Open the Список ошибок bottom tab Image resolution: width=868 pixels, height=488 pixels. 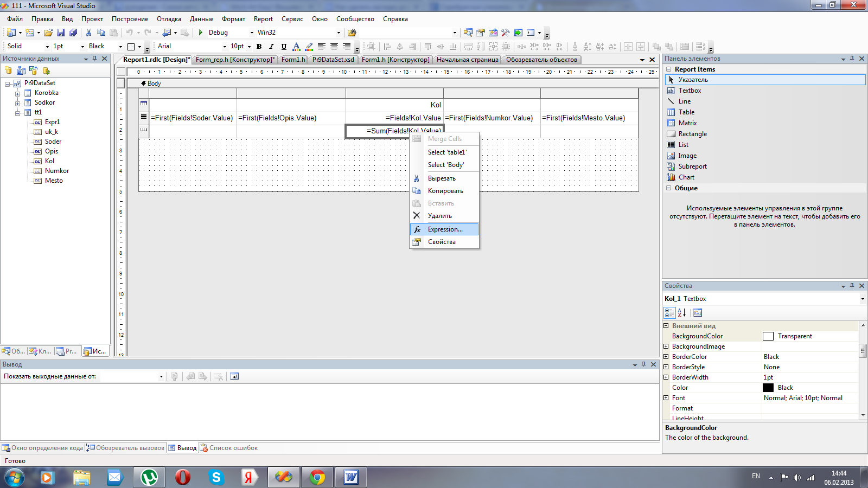[229, 448]
